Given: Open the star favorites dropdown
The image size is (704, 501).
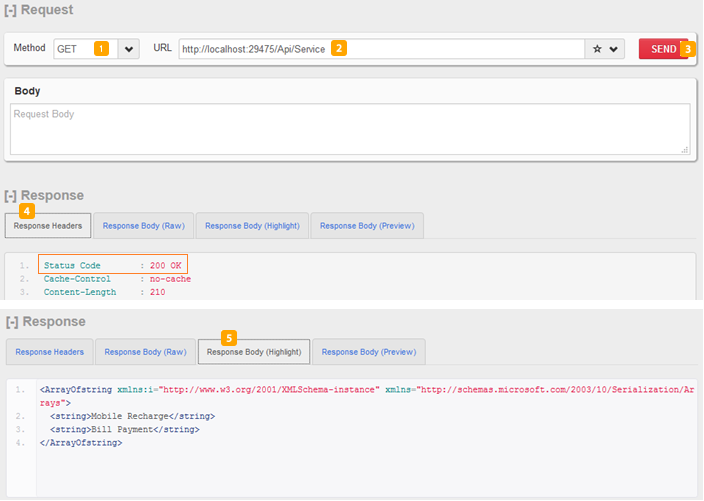Looking at the screenshot, I should (x=605, y=49).
